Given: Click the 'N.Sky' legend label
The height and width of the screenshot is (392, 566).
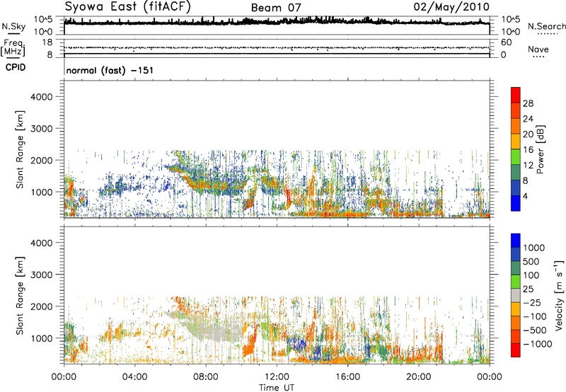Looking at the screenshot, I should tap(13, 26).
